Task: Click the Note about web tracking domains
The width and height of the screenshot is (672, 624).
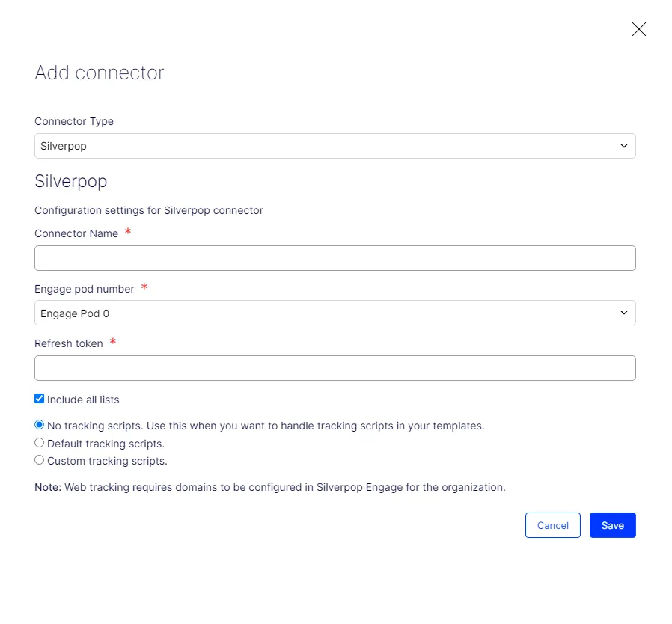Action: [x=270, y=487]
